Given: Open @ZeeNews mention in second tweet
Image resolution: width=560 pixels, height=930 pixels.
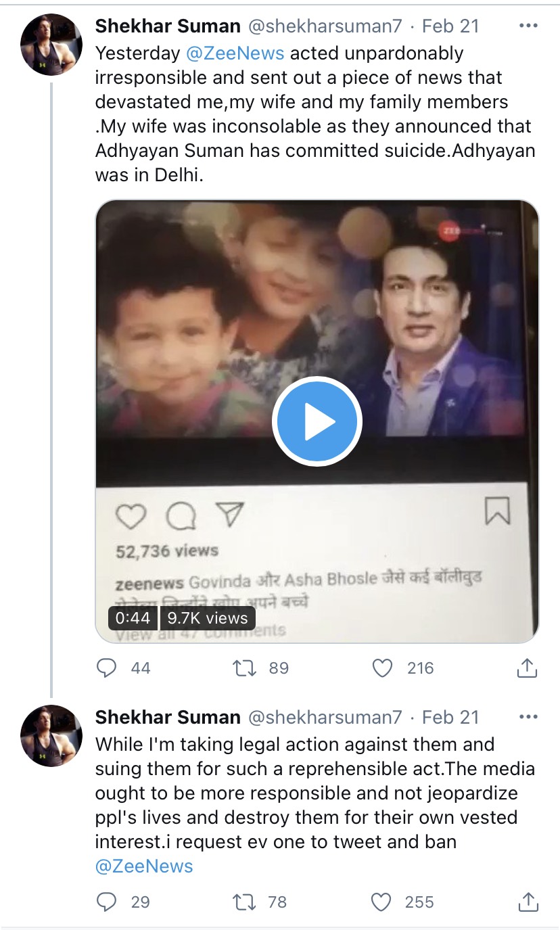Looking at the screenshot, I should [x=144, y=866].
